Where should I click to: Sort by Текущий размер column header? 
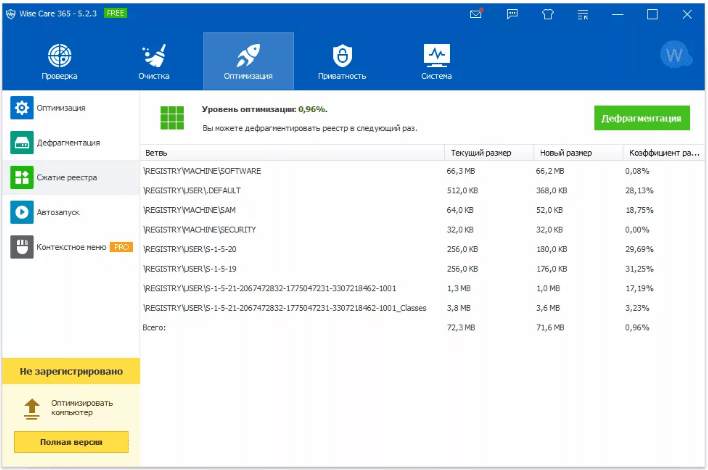(x=489, y=153)
